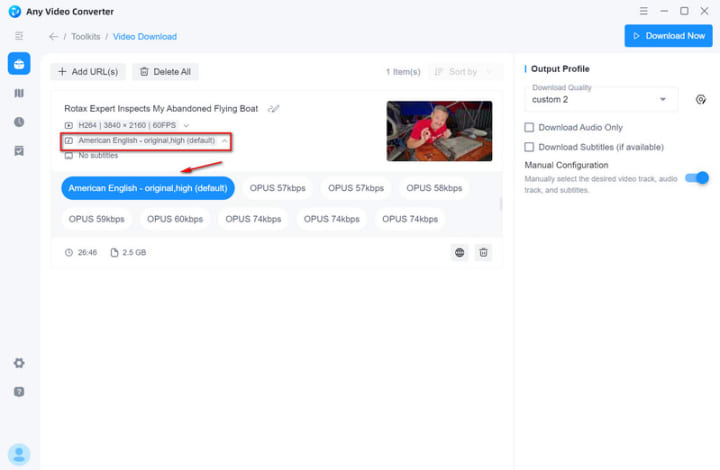Screen dimensions: 720x470
Task: Open video in browser globe icon
Action: click(x=460, y=252)
